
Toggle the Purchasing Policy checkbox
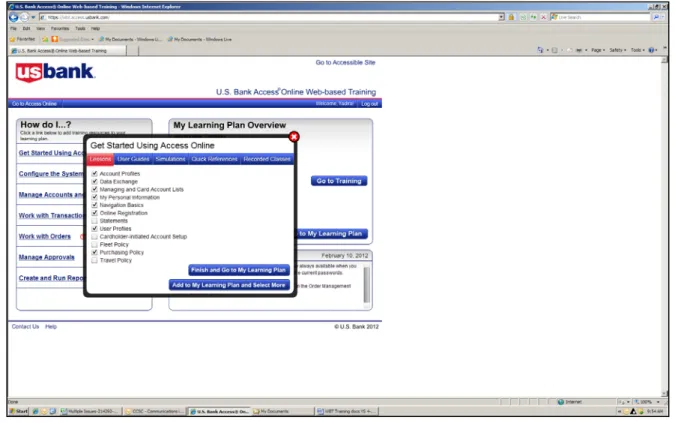coord(95,252)
